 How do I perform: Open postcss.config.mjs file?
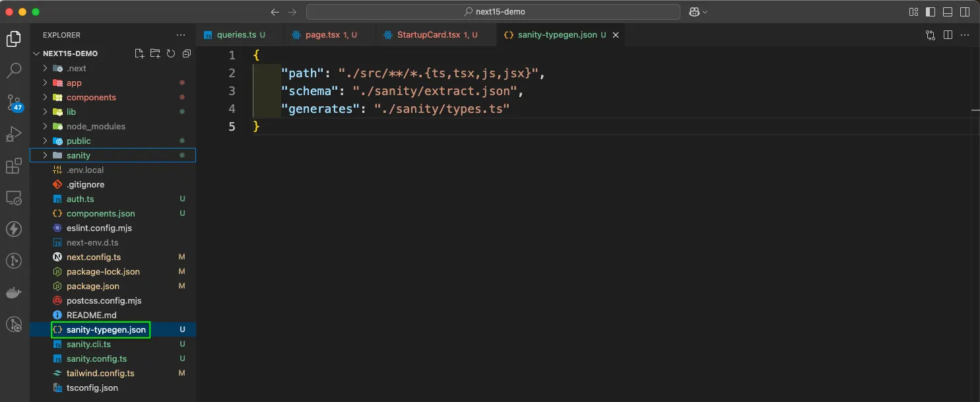(113, 300)
